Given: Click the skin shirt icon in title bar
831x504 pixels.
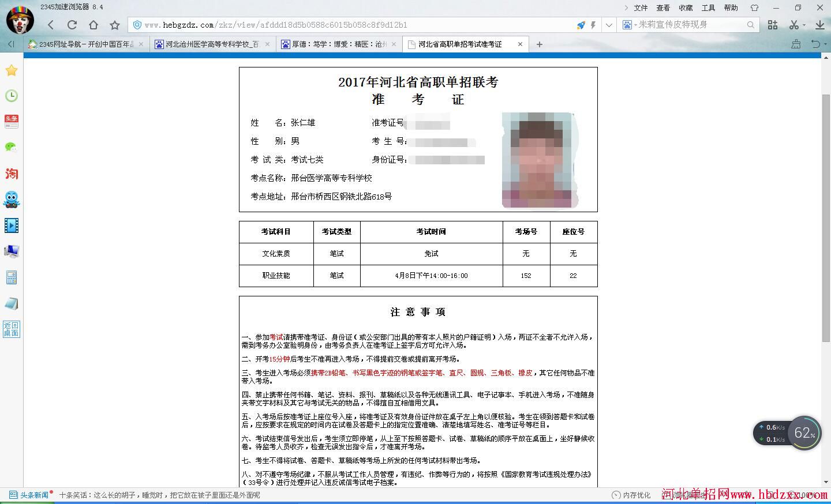Looking at the screenshot, I should click(x=754, y=7).
